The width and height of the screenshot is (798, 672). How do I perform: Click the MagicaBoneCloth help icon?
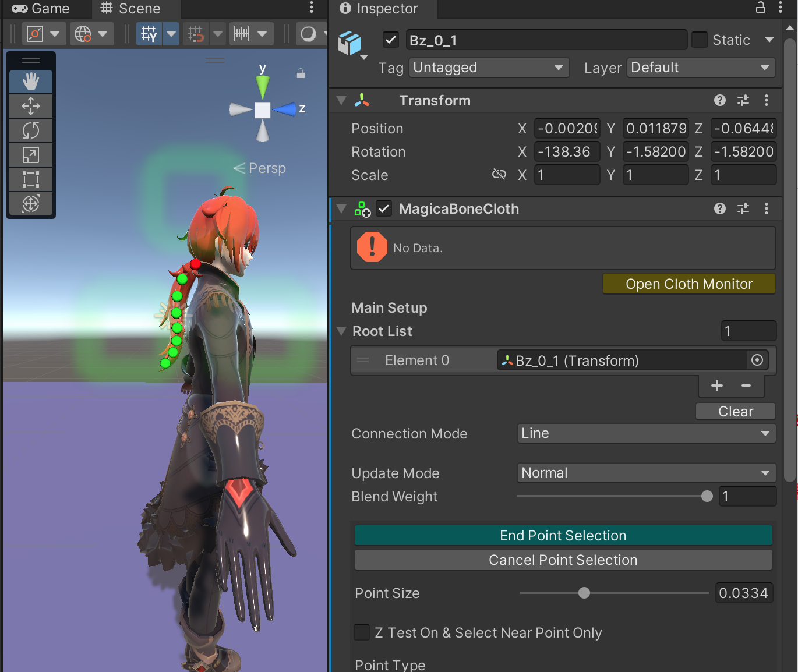tap(720, 209)
